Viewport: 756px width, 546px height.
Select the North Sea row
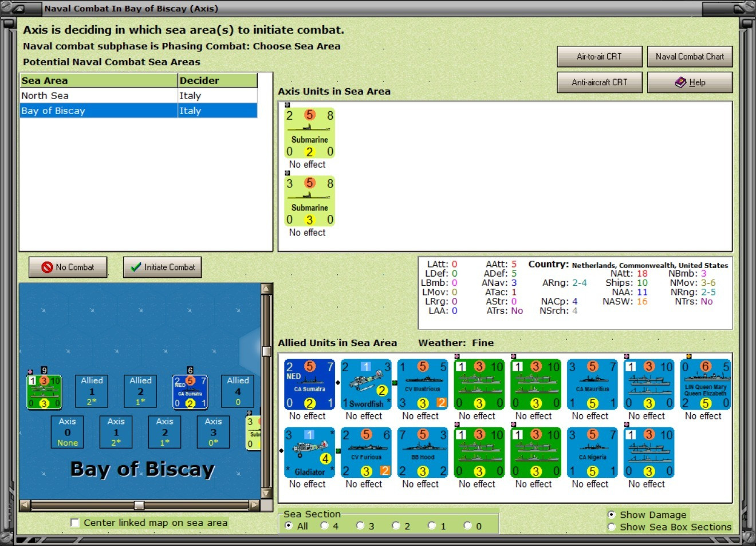tap(139, 96)
